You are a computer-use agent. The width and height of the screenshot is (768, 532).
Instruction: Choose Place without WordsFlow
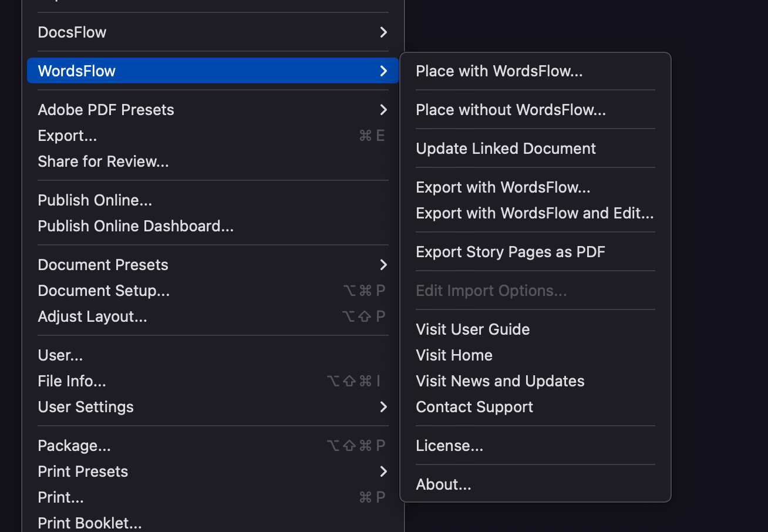tap(510, 109)
